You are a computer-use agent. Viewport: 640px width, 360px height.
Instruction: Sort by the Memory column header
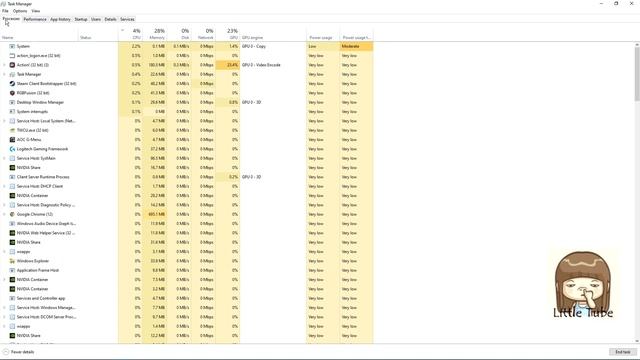coord(155,34)
